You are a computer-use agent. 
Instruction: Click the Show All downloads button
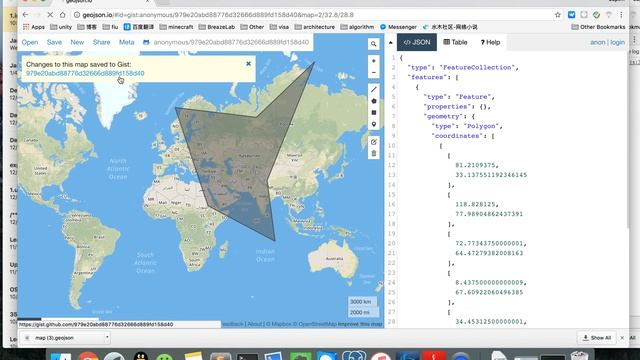597,338
